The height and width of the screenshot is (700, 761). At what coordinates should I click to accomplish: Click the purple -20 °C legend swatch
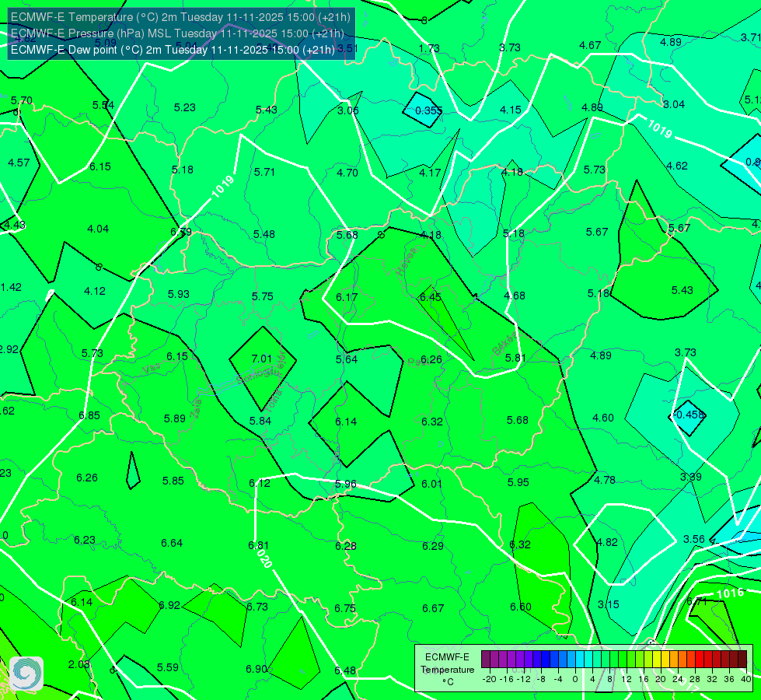click(x=486, y=660)
